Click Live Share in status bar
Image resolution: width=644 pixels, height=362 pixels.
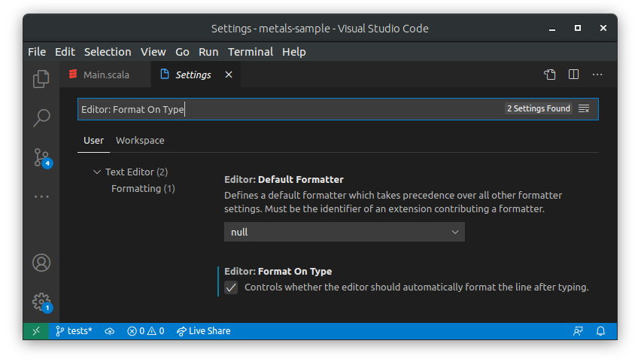pos(203,331)
